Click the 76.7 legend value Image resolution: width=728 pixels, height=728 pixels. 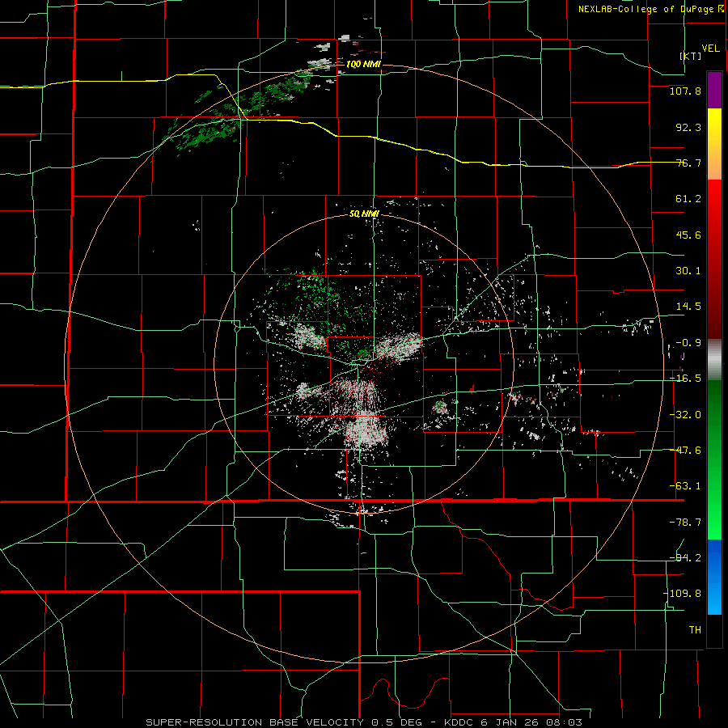[688, 163]
